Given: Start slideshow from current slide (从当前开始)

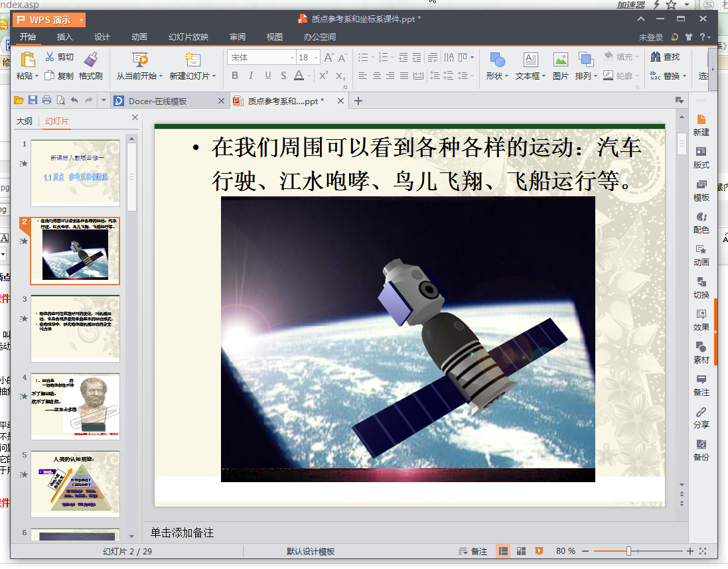Looking at the screenshot, I should click(x=139, y=60).
